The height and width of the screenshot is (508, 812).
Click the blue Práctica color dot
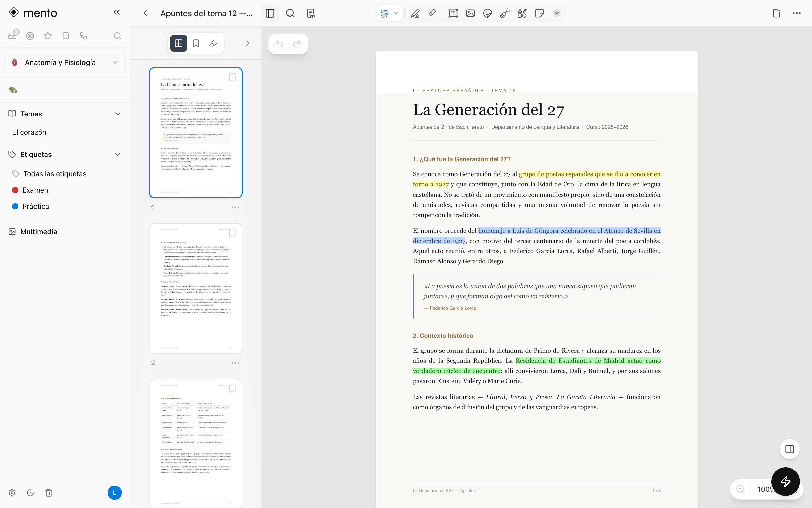(x=15, y=206)
